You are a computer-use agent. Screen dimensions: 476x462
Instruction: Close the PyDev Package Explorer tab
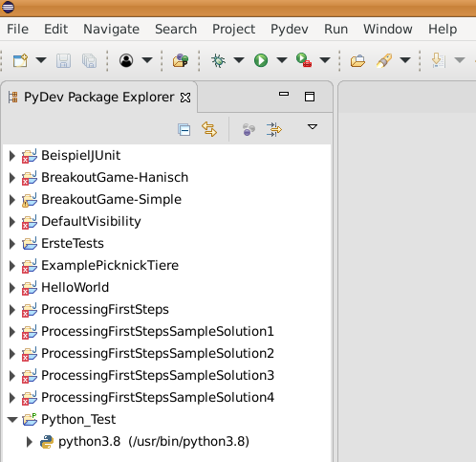click(x=185, y=98)
